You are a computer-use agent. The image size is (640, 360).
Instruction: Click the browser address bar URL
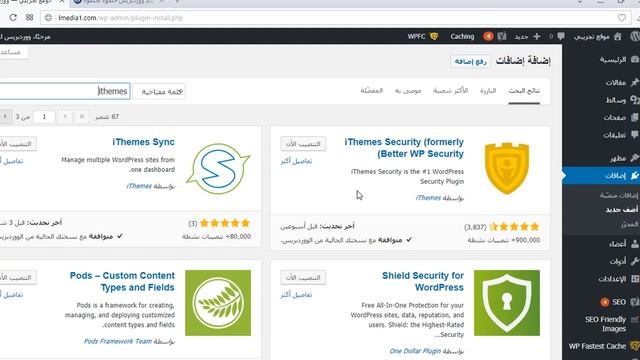tap(120, 18)
